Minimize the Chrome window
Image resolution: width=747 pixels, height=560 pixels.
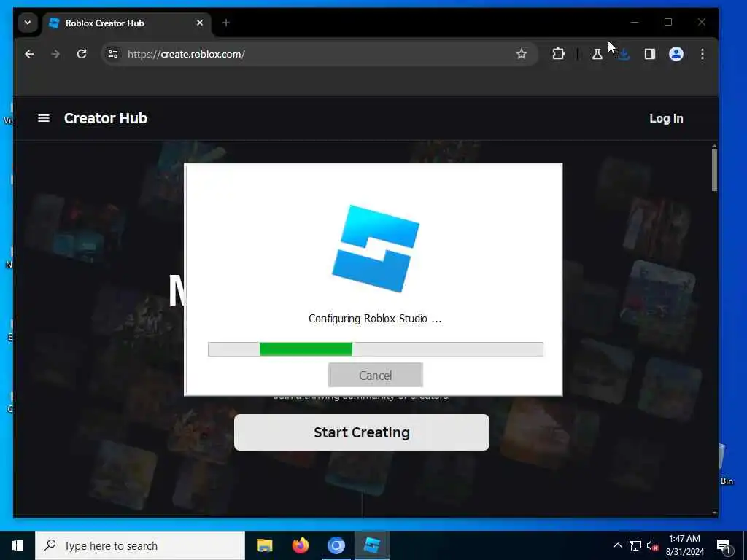tap(635, 22)
